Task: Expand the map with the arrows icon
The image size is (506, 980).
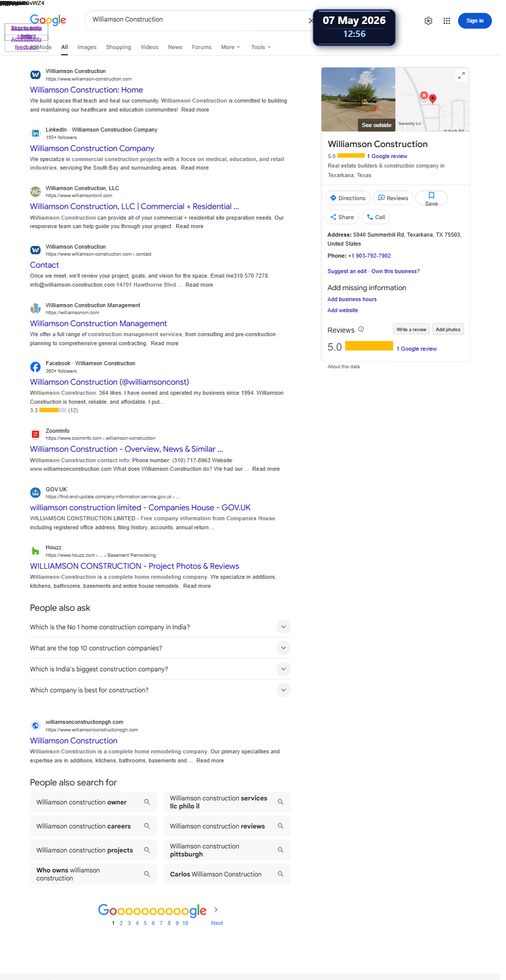Action: pos(461,76)
